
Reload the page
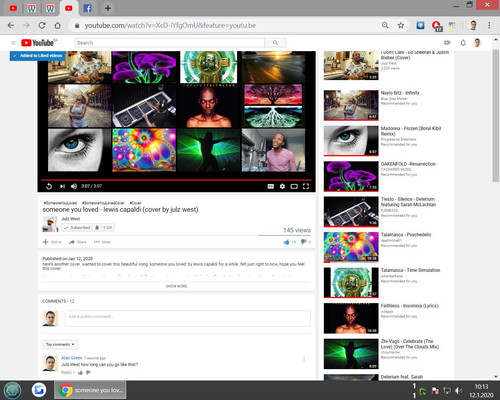pos(42,25)
